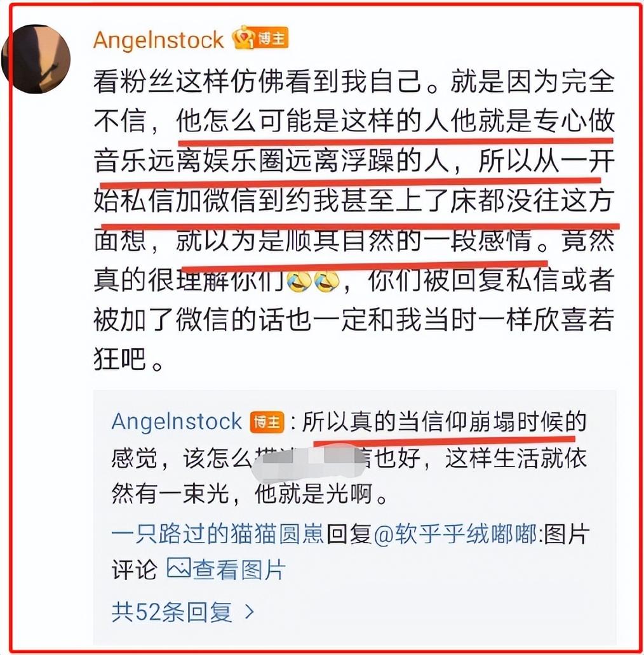Open the @软乎乎绒嘟嘟 mention
644x655 pixels.
[x=455, y=533]
